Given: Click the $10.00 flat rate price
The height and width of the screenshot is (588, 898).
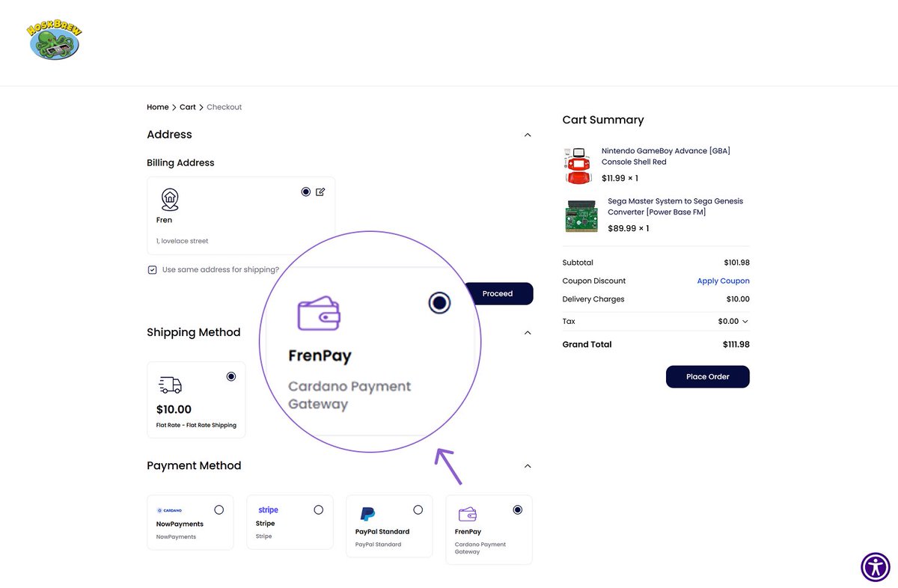Looking at the screenshot, I should (x=174, y=409).
